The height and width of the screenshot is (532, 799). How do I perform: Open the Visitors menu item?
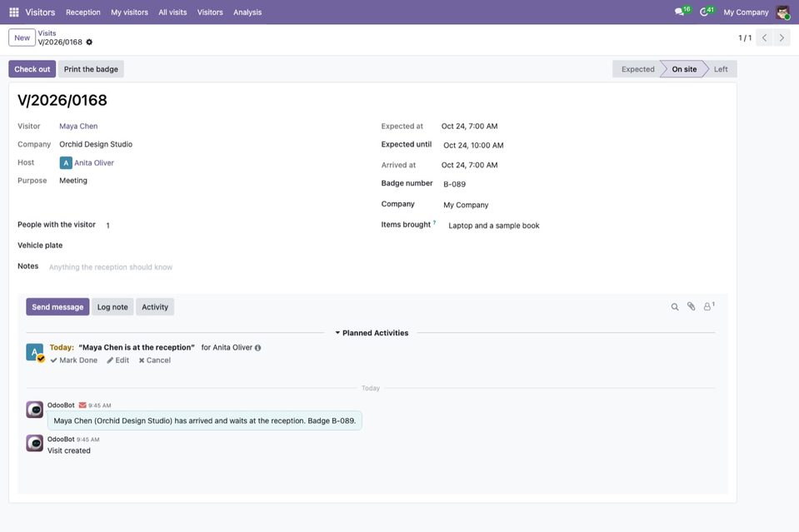[x=210, y=12]
